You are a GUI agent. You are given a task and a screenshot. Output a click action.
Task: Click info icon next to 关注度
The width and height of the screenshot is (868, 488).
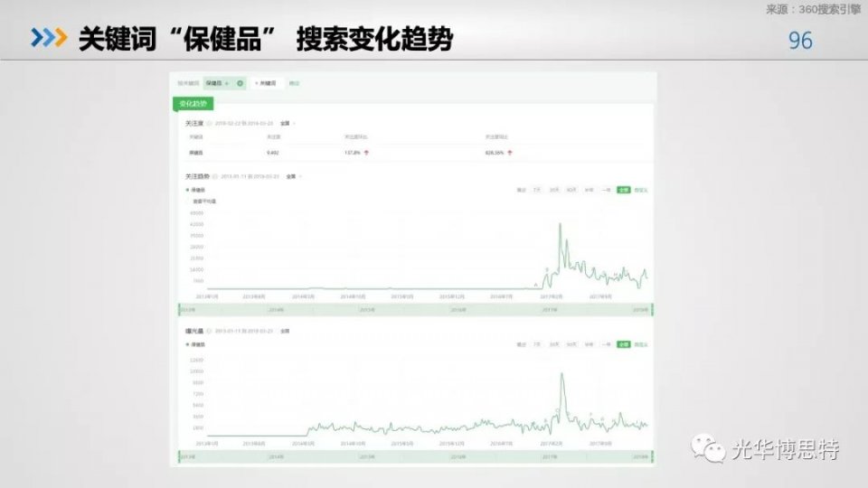pos(209,124)
